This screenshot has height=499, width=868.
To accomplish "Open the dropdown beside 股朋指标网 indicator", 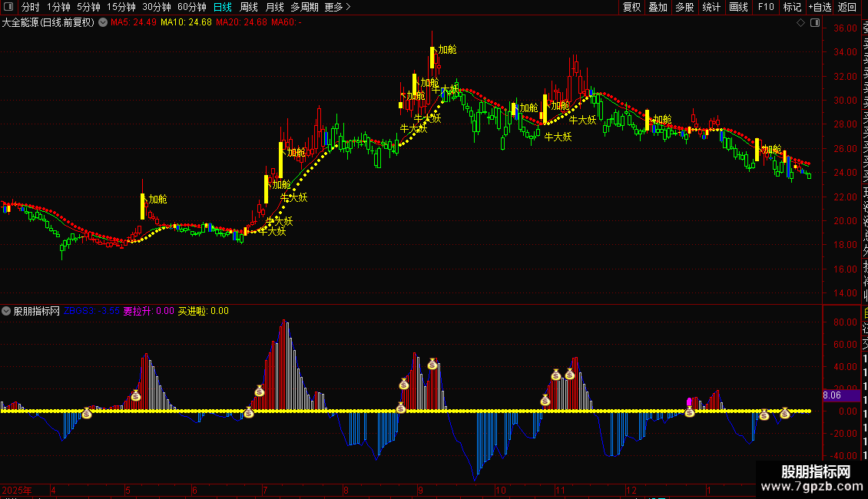I will (x=6, y=311).
